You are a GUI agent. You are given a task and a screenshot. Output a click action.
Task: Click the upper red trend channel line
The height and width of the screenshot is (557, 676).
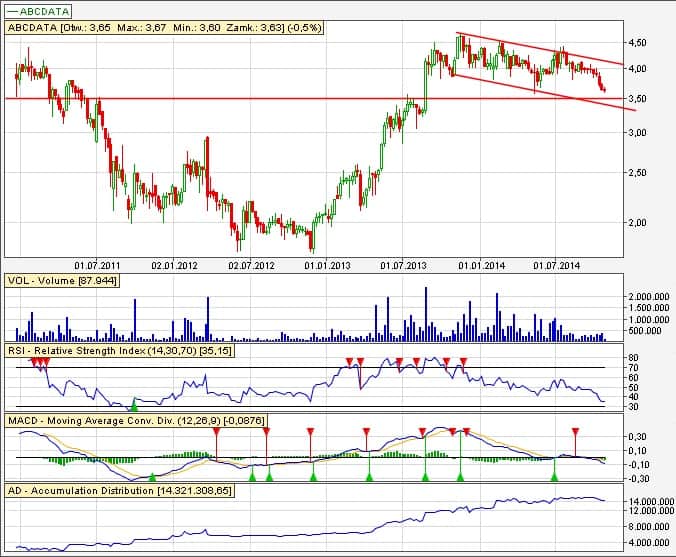coord(540,49)
